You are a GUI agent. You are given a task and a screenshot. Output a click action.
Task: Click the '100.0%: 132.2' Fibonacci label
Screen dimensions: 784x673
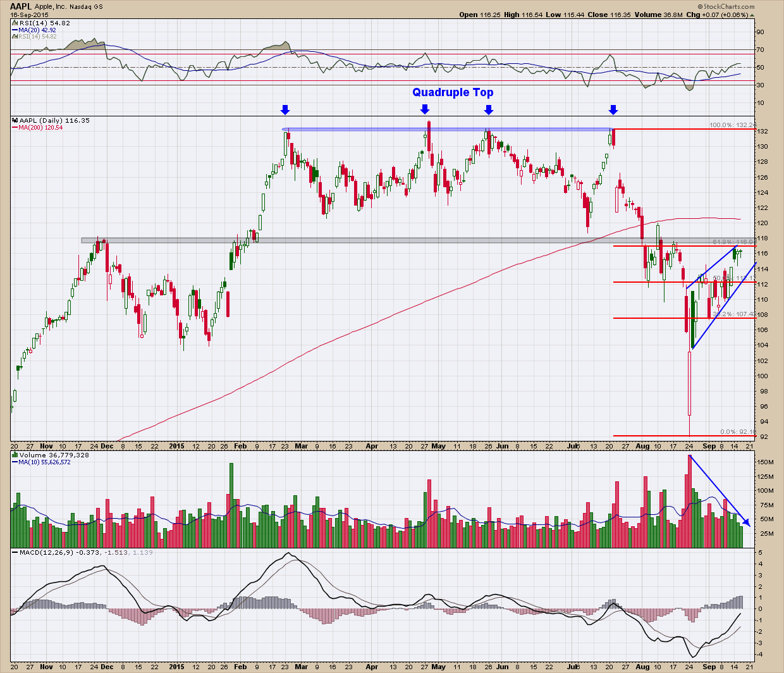[x=732, y=125]
